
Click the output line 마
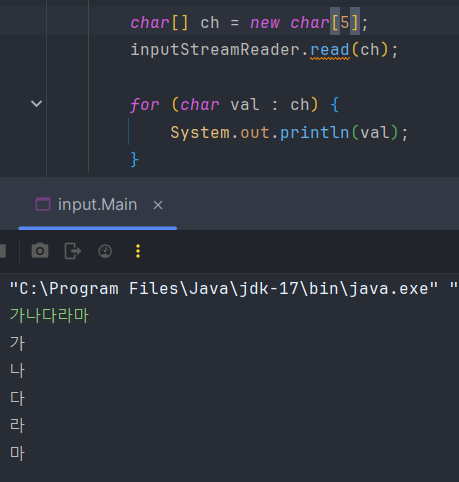[17, 453]
